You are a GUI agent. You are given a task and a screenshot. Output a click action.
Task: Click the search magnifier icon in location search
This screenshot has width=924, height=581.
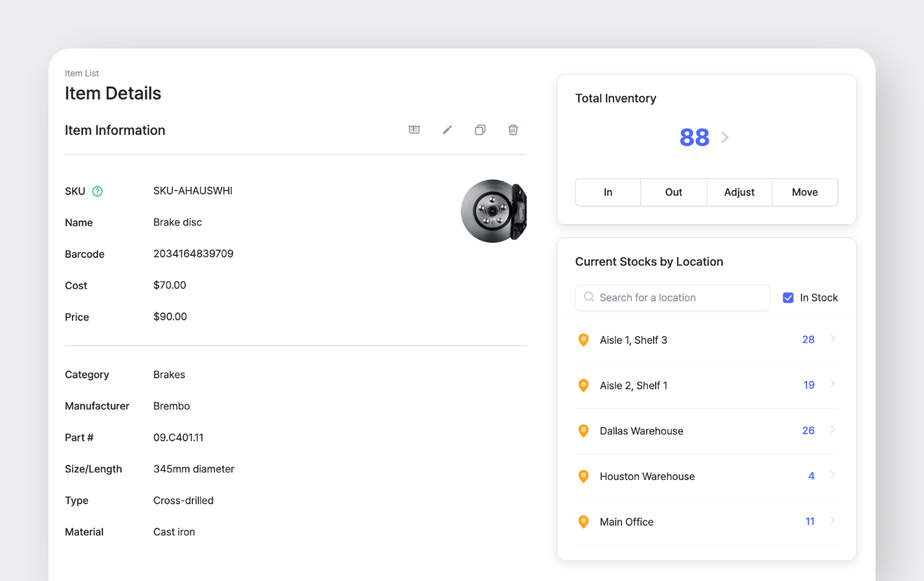(589, 297)
